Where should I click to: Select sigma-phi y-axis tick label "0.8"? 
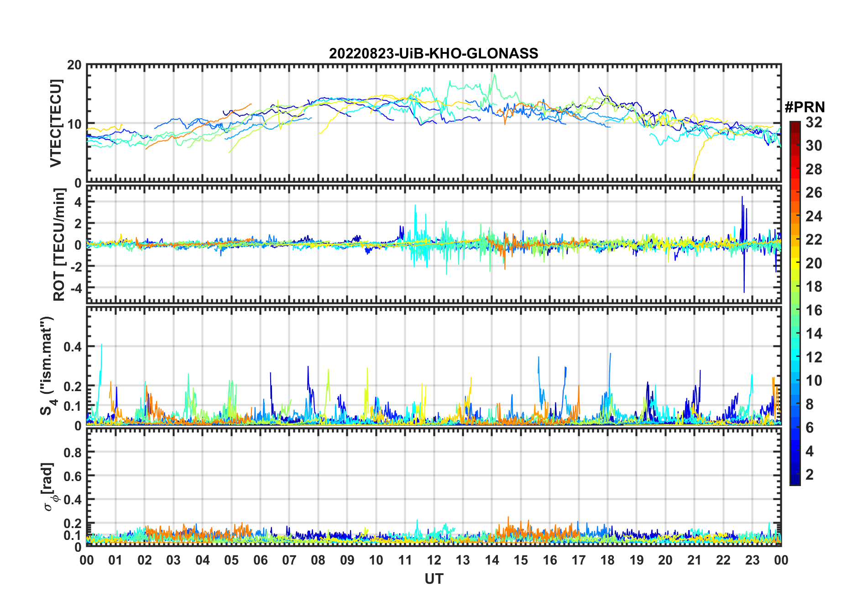click(73, 452)
